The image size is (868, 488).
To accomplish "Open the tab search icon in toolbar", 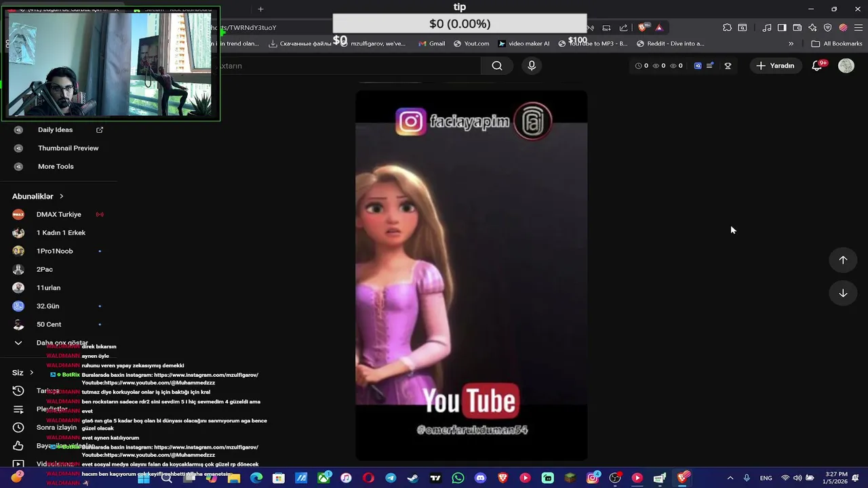I will (x=743, y=28).
